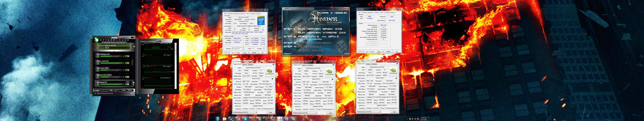Click Detach button on Afterburner hardware monitor

pos(159,41)
